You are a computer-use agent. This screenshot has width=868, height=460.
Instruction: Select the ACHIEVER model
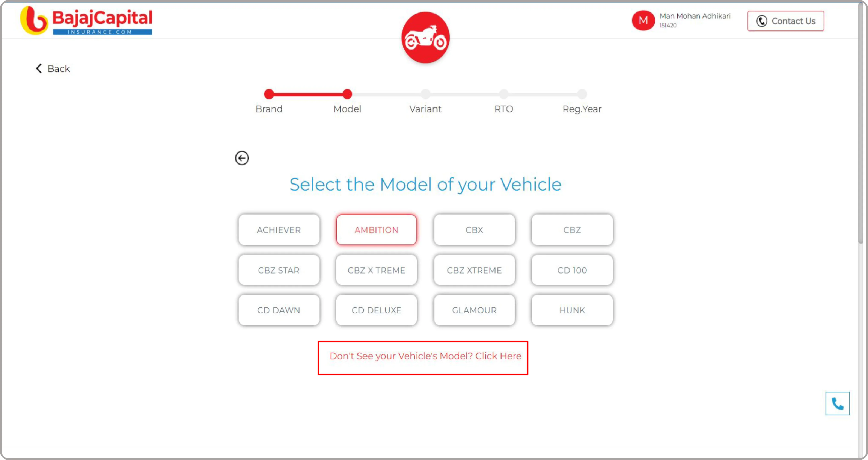coord(279,230)
